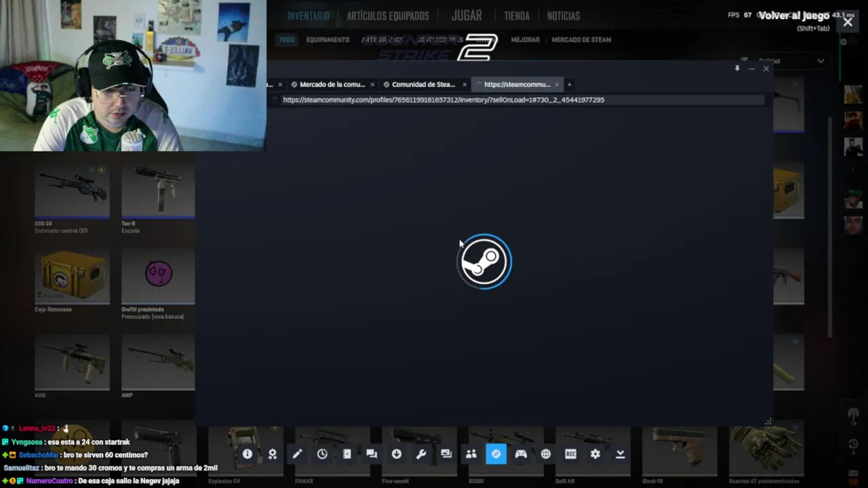Viewport: 868px width, 488px height.
Task: Open INVENTARIO in the game top menu
Action: tap(308, 16)
